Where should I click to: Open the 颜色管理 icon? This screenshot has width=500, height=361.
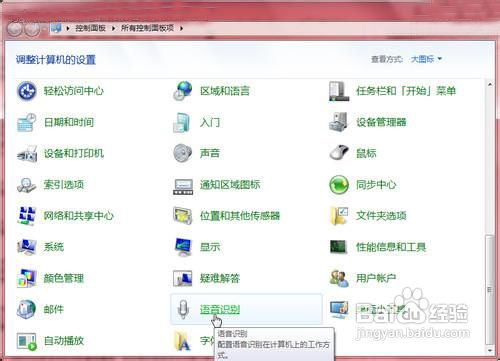coord(27,278)
